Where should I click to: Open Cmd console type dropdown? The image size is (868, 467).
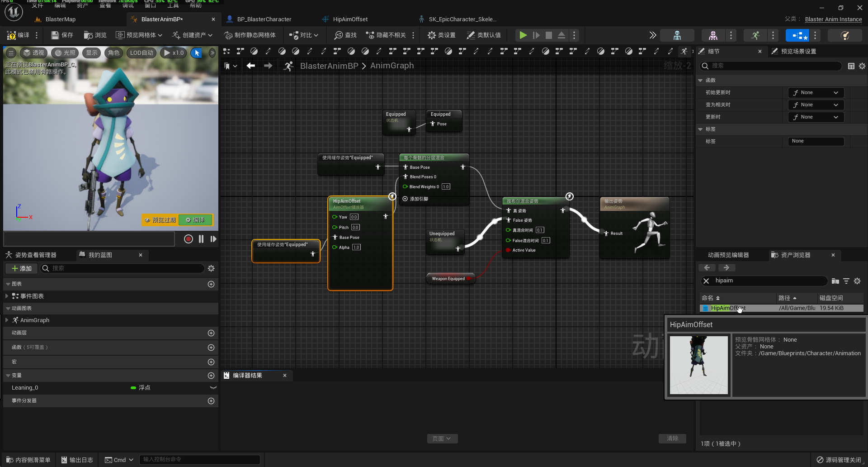(x=119, y=460)
